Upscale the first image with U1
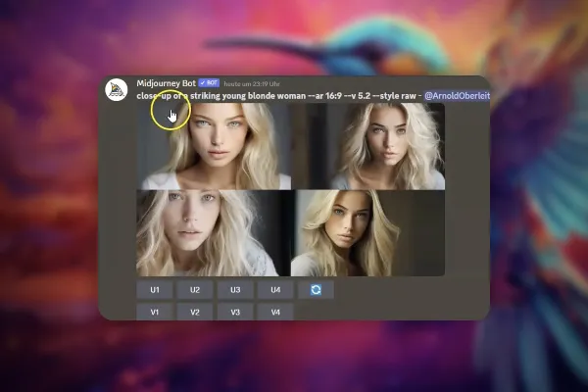The width and height of the screenshot is (588, 392). 155,290
